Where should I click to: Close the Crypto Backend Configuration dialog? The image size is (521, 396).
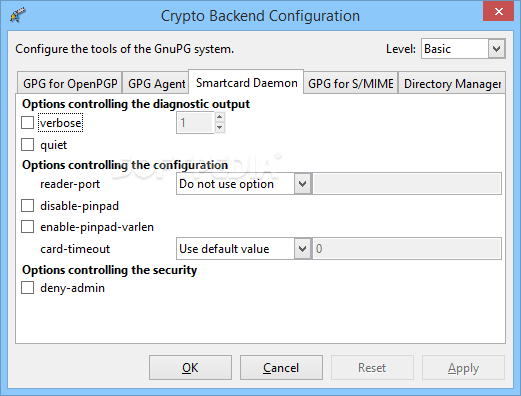pyautogui.click(x=499, y=11)
